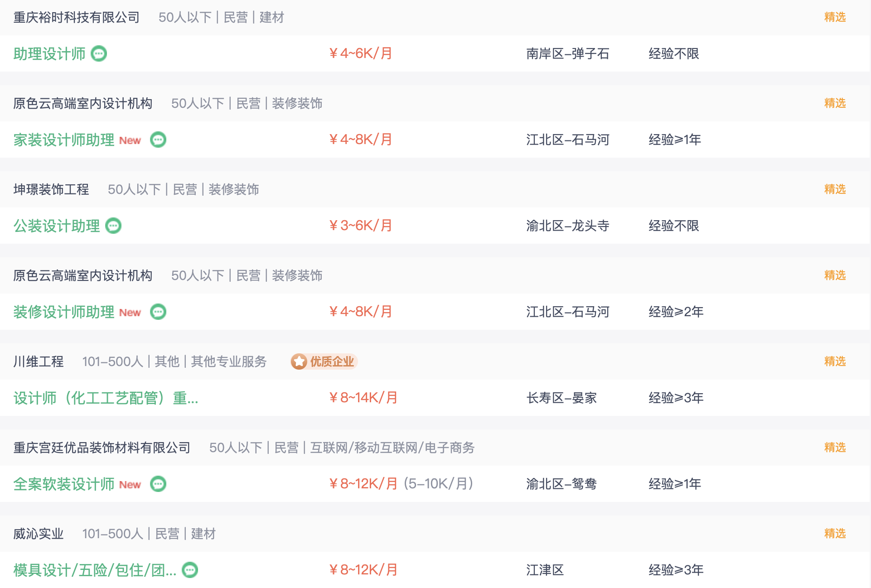The width and height of the screenshot is (871, 588).
Task: Click 精选 tag on 重庆裕时科技 row
Action: point(835,17)
